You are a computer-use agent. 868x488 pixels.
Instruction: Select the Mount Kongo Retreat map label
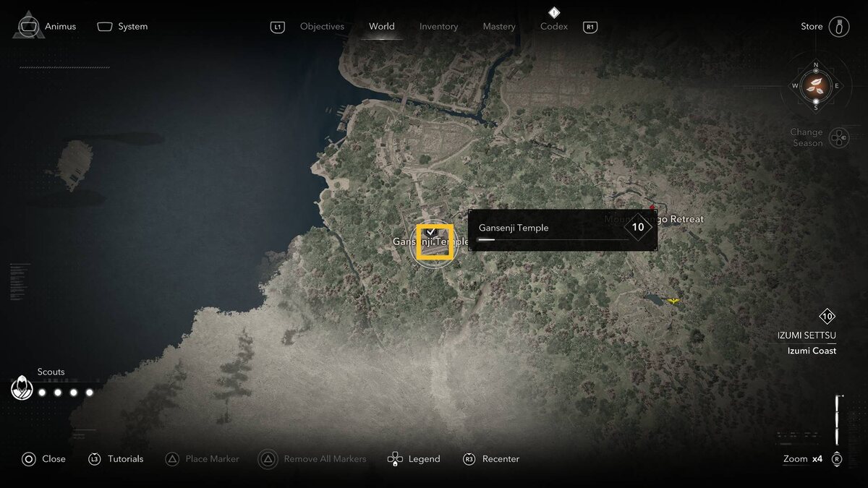pyautogui.click(x=654, y=219)
